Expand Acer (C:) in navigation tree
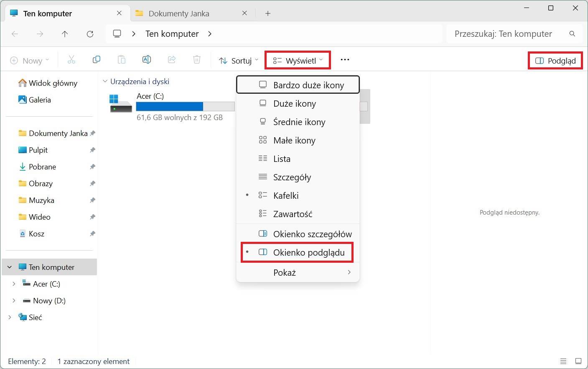The width and height of the screenshot is (588, 369). pyautogui.click(x=14, y=284)
